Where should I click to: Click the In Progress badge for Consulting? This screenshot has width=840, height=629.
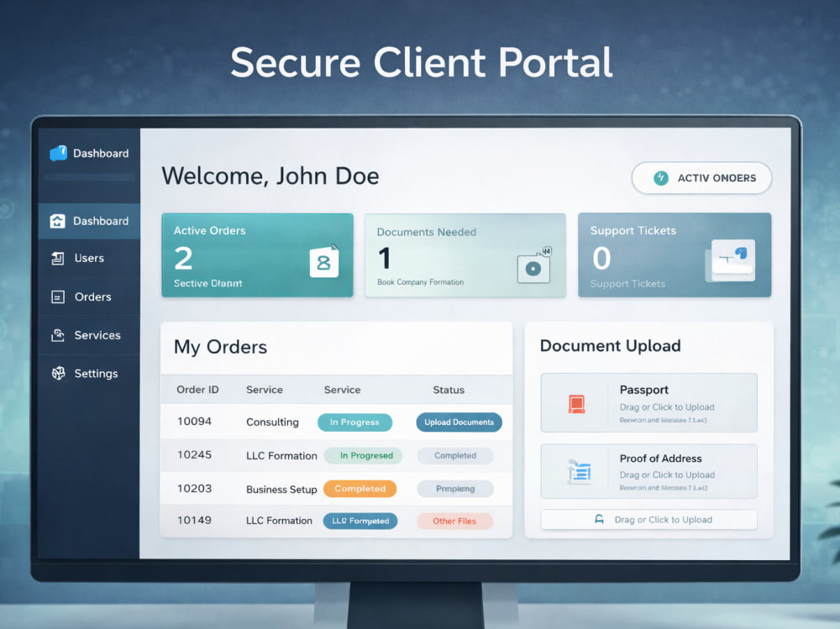[354, 422]
